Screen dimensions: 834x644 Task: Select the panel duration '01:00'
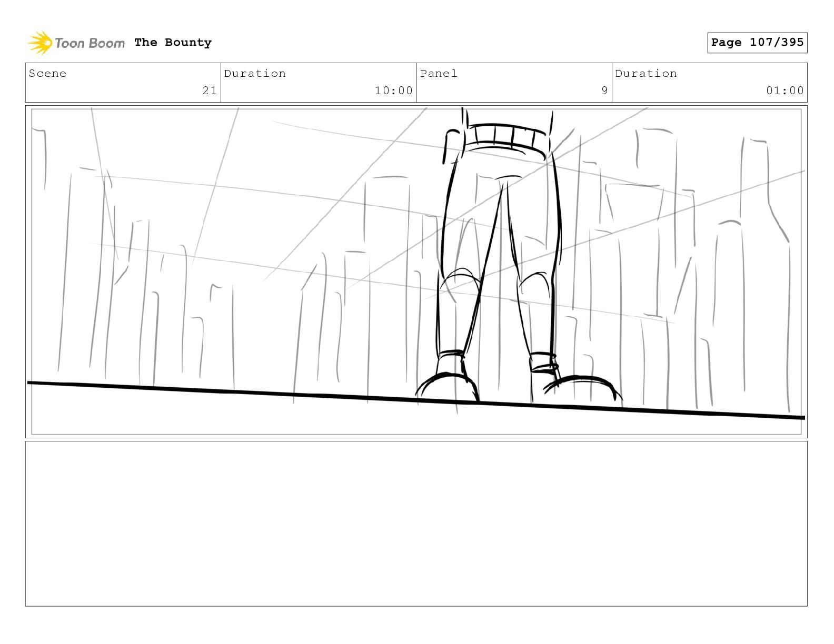coord(785,90)
